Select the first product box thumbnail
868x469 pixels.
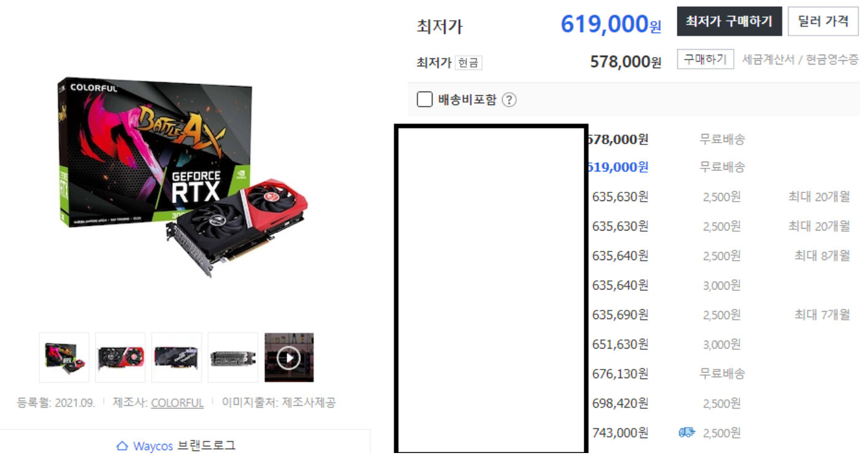(64, 358)
